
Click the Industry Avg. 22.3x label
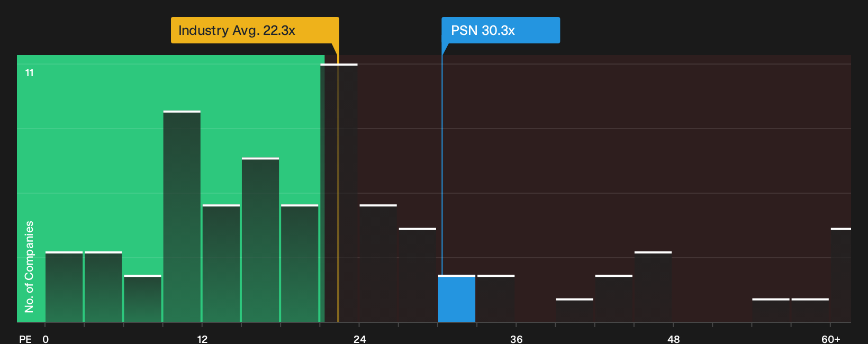tap(255, 30)
